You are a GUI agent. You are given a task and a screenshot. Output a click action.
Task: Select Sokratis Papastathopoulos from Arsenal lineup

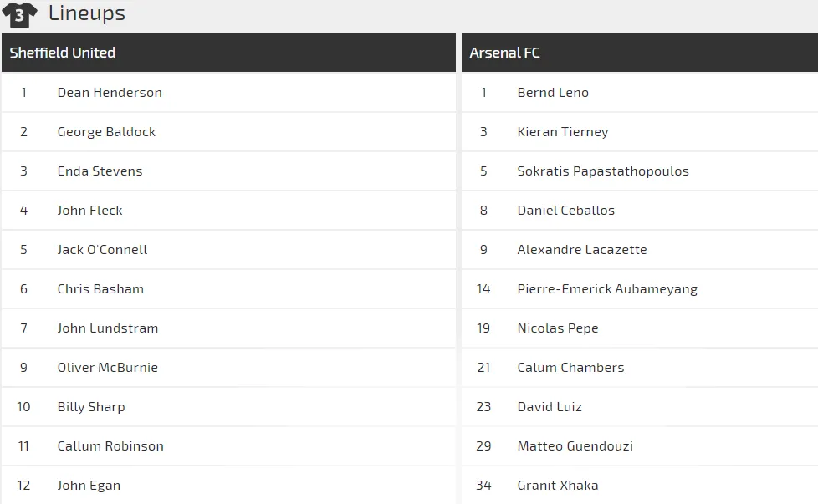point(603,171)
